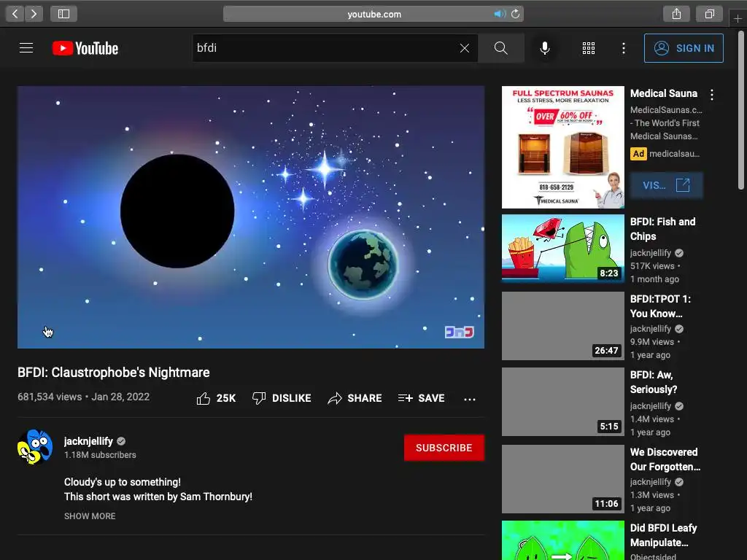Click the video title 'BFDI: Claustrophobe's Nightmare'
The height and width of the screenshot is (560, 747).
[x=113, y=373]
